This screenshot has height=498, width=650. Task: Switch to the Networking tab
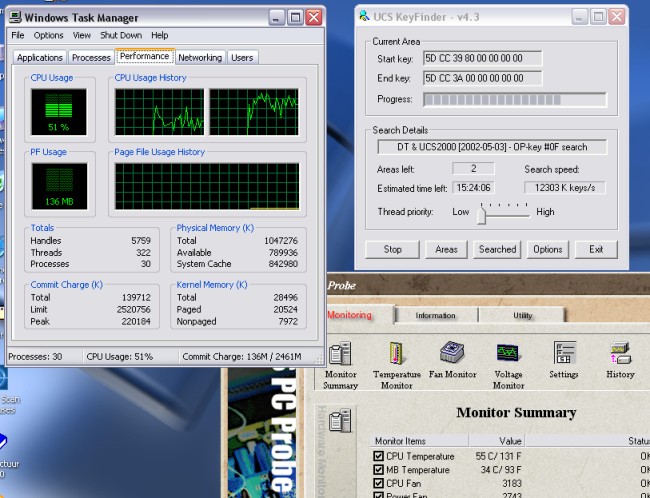pos(200,58)
